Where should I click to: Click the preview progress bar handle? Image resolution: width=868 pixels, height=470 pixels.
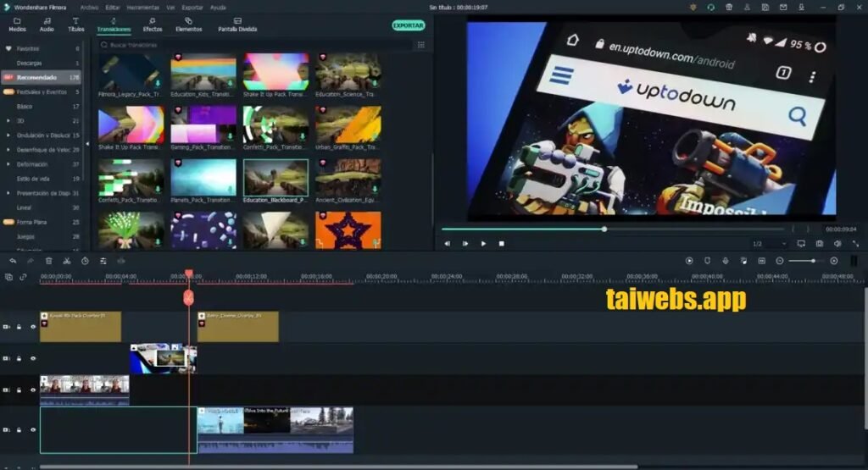click(x=604, y=229)
